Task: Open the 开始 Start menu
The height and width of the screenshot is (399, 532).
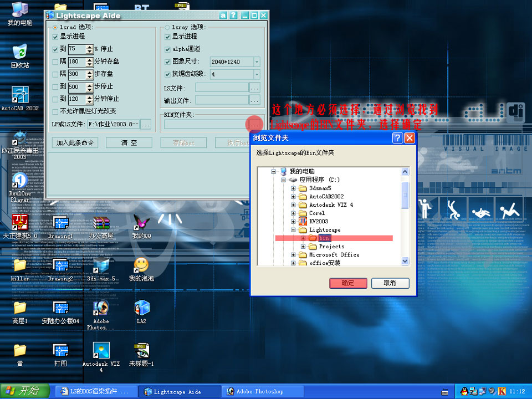Action: (x=24, y=391)
